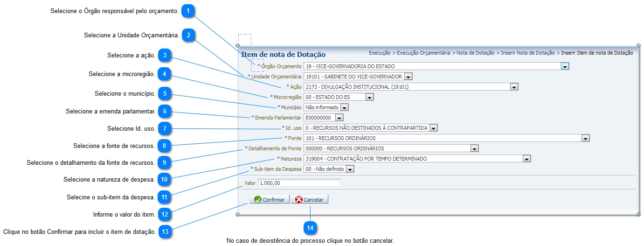Click the Valor input field
This screenshot has height=246, width=644.
(x=298, y=183)
